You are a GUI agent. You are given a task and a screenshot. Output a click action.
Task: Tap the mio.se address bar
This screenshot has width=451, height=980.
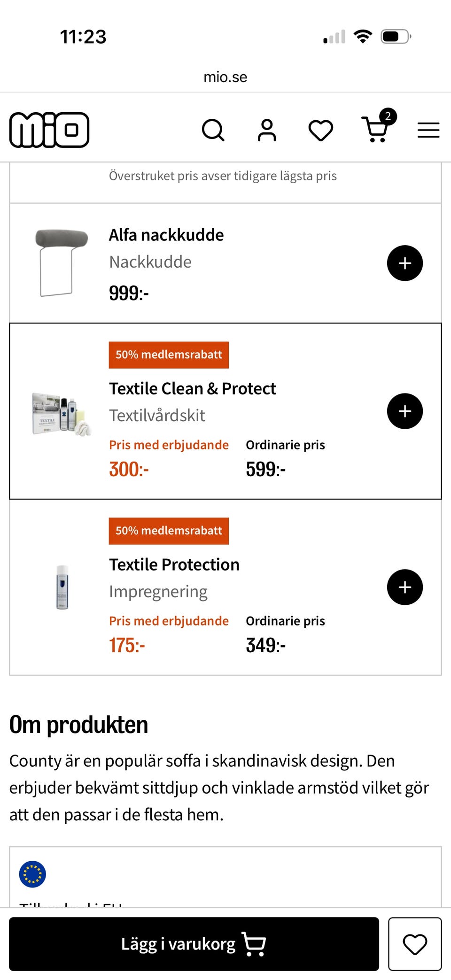[225, 77]
